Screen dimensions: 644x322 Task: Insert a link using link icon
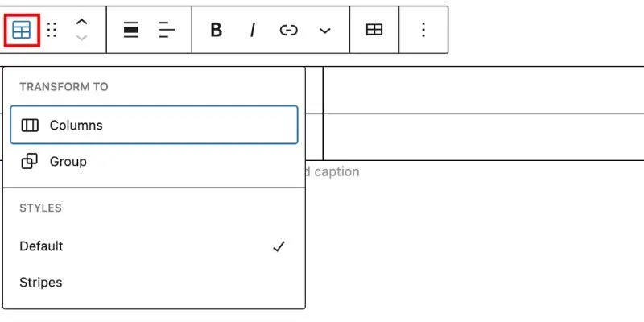tap(288, 30)
